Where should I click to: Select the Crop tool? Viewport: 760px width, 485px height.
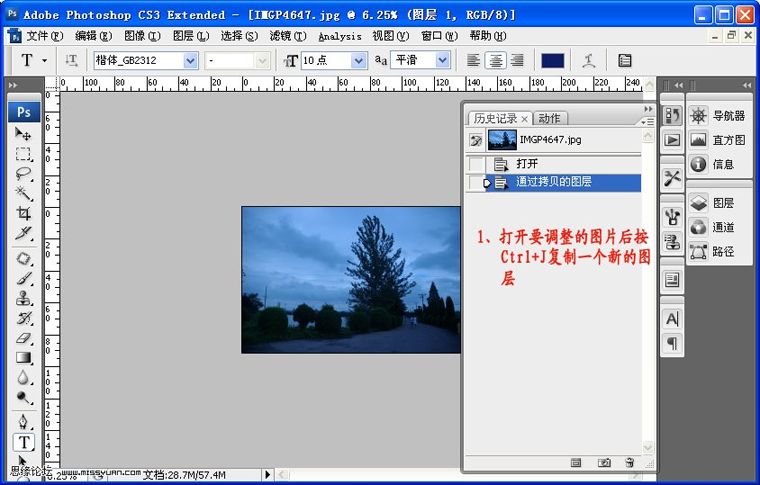pos(23,213)
